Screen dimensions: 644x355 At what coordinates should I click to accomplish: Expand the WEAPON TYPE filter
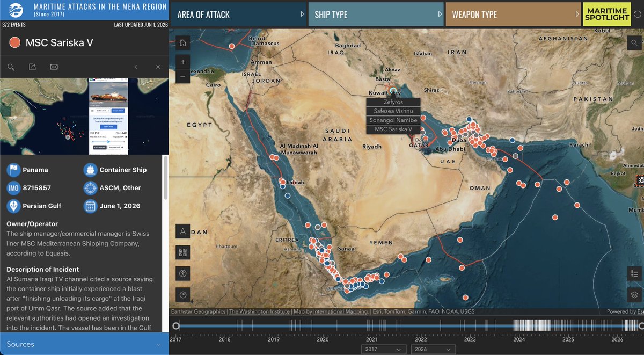[513, 15]
